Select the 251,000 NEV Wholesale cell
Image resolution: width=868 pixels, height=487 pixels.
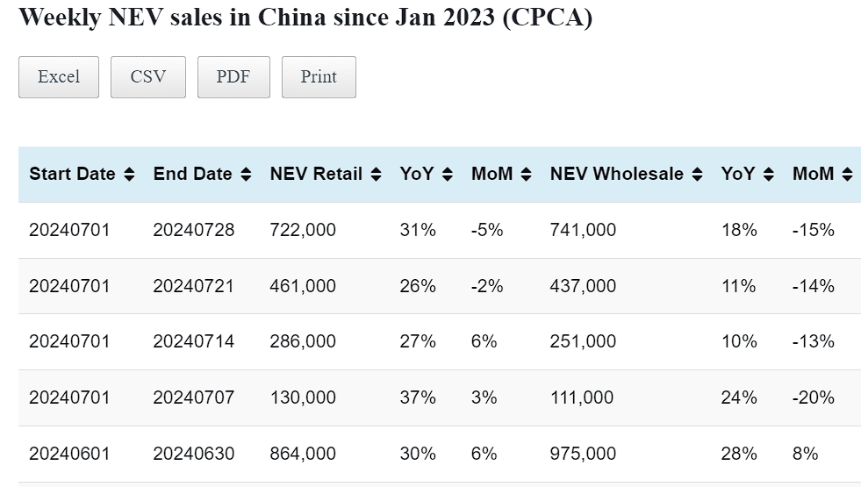tap(583, 341)
